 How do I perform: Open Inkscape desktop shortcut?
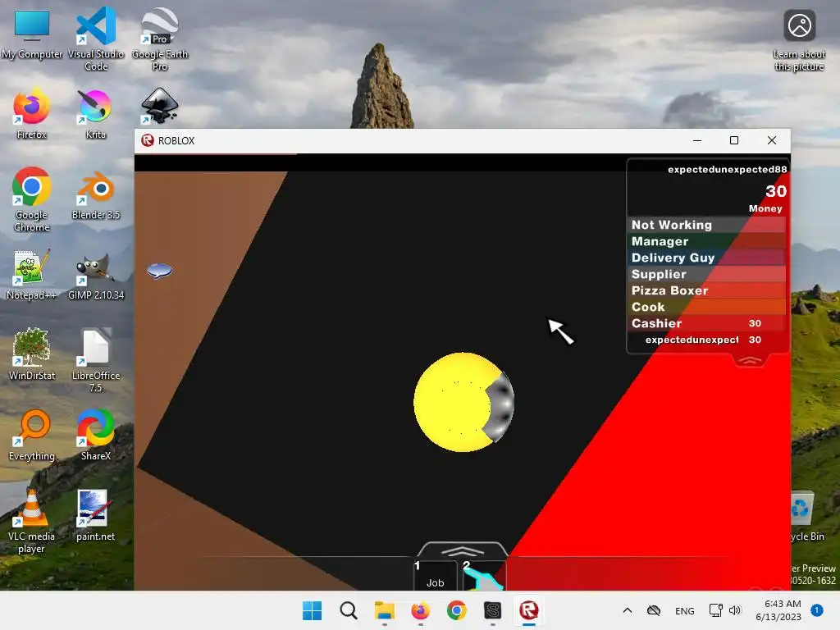pyautogui.click(x=160, y=106)
